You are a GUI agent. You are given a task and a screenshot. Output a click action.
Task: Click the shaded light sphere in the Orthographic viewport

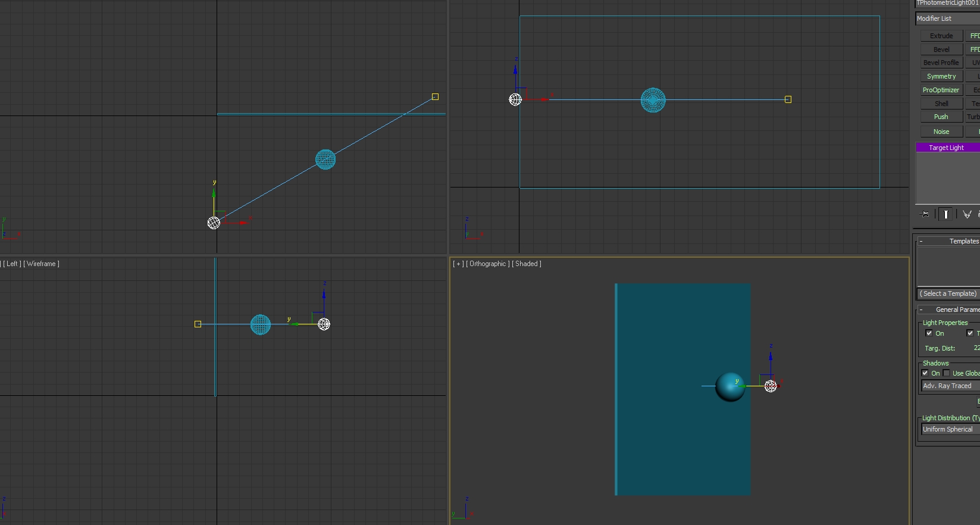pyautogui.click(x=730, y=387)
